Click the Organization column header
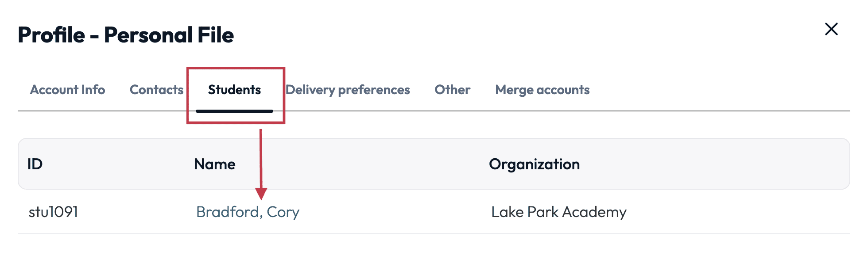Screen dimensions: 868x267 [x=534, y=164]
